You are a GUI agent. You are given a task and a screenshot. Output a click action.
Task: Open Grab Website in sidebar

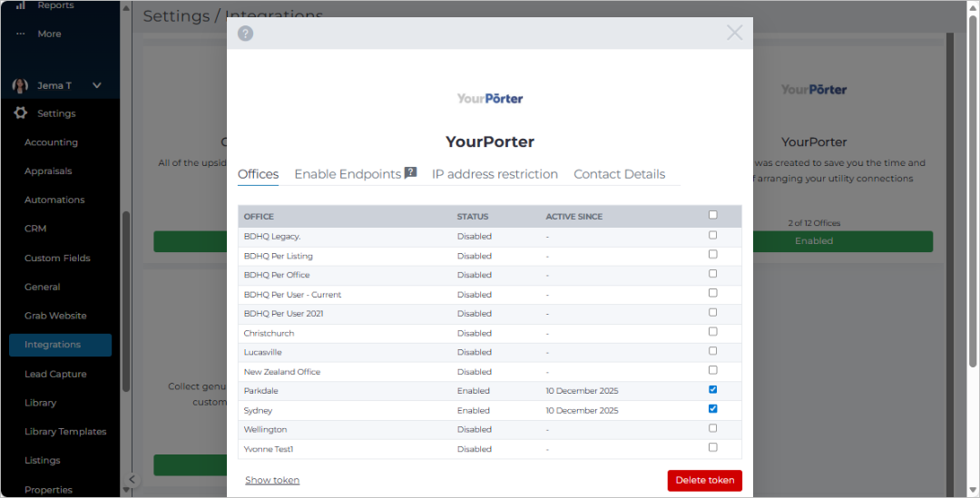pos(55,316)
